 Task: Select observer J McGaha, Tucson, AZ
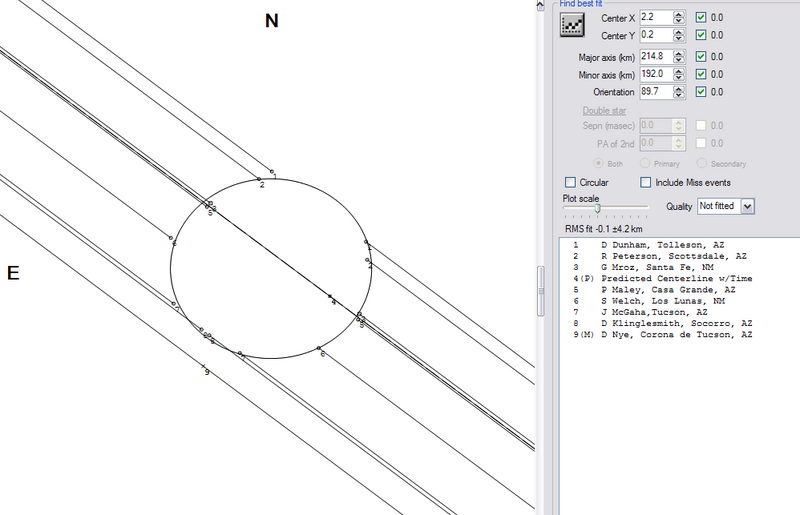[x=656, y=312]
